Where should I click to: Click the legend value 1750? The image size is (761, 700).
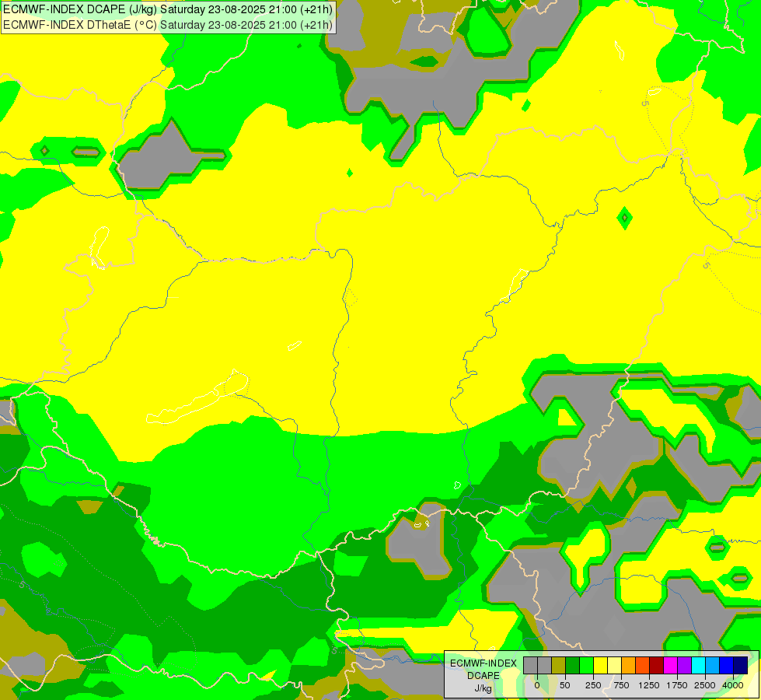click(x=677, y=685)
